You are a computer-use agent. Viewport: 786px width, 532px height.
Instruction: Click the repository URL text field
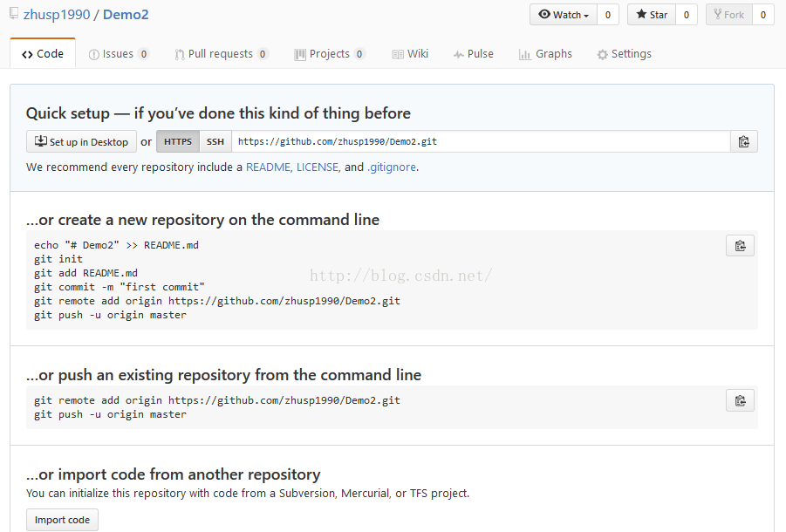click(481, 142)
